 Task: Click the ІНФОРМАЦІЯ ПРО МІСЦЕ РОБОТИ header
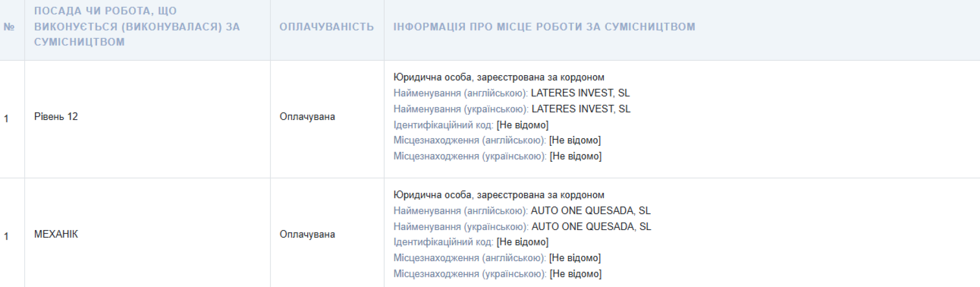544,27
